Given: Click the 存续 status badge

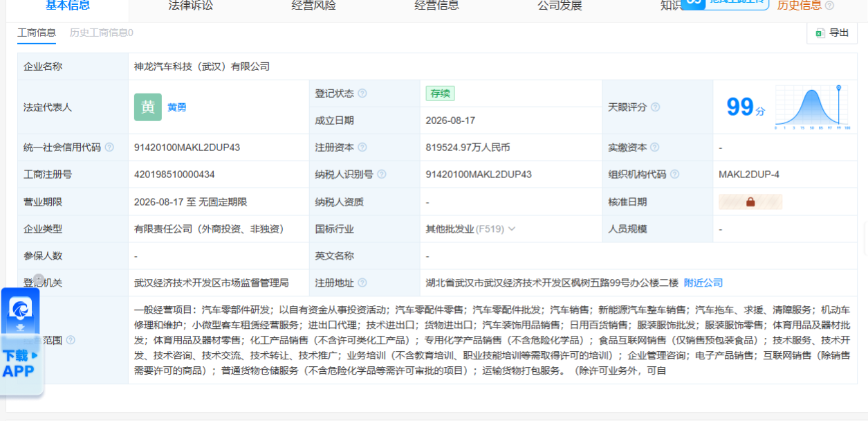Looking at the screenshot, I should [x=441, y=93].
